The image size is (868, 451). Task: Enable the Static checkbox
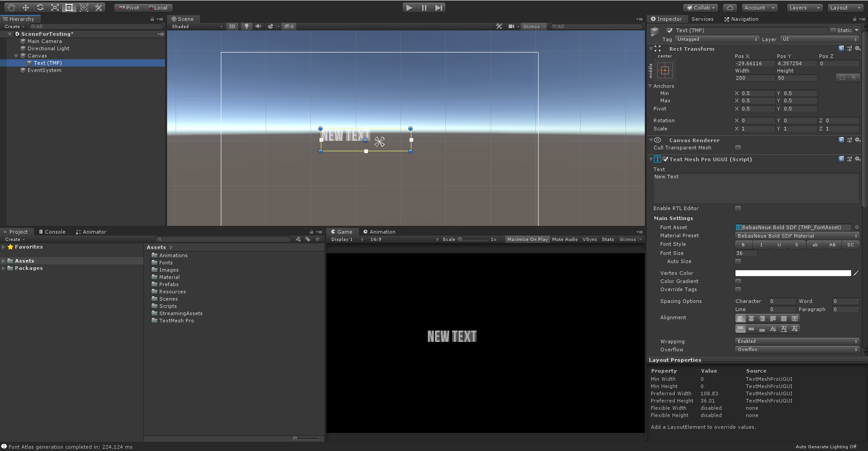click(x=833, y=30)
